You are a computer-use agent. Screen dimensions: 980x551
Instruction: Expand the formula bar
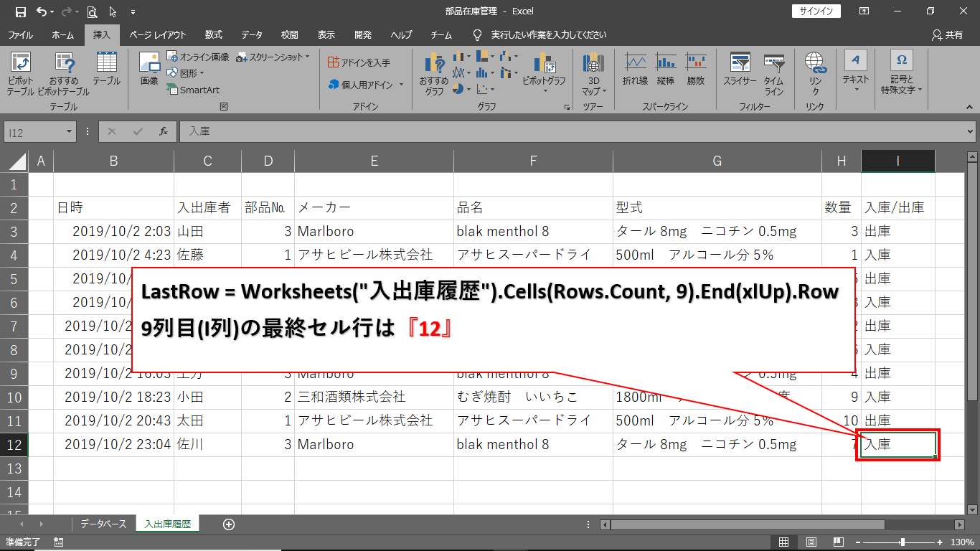pyautogui.click(x=971, y=132)
